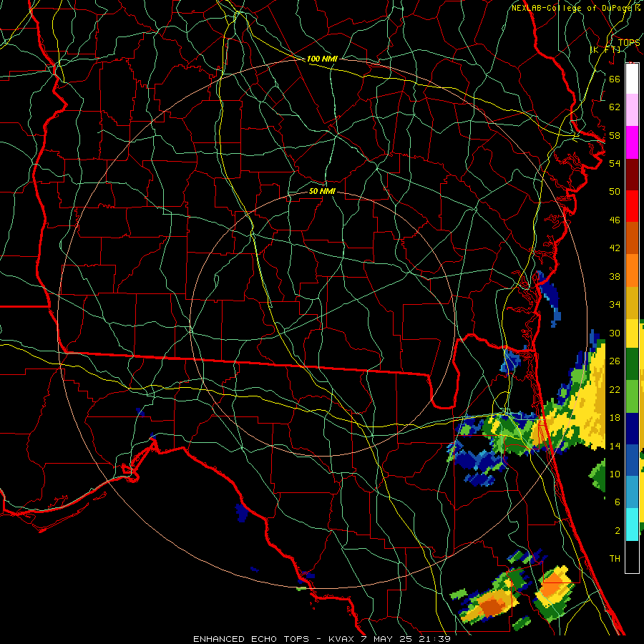Click the legend value '66'
644x644 pixels.
point(615,79)
